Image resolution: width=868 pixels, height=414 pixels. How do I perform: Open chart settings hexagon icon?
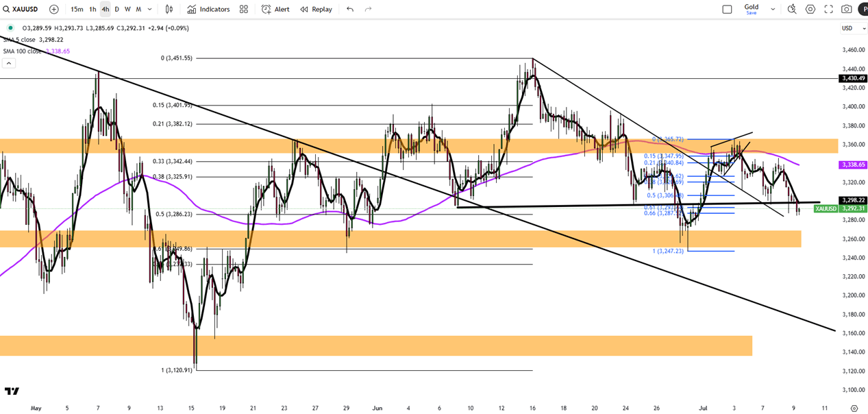pos(810,9)
